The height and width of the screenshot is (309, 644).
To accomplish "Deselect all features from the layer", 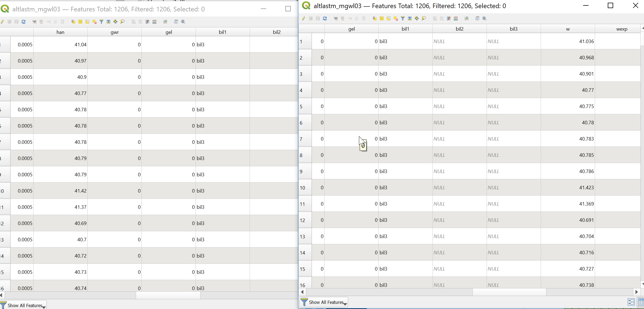I will click(x=395, y=18).
